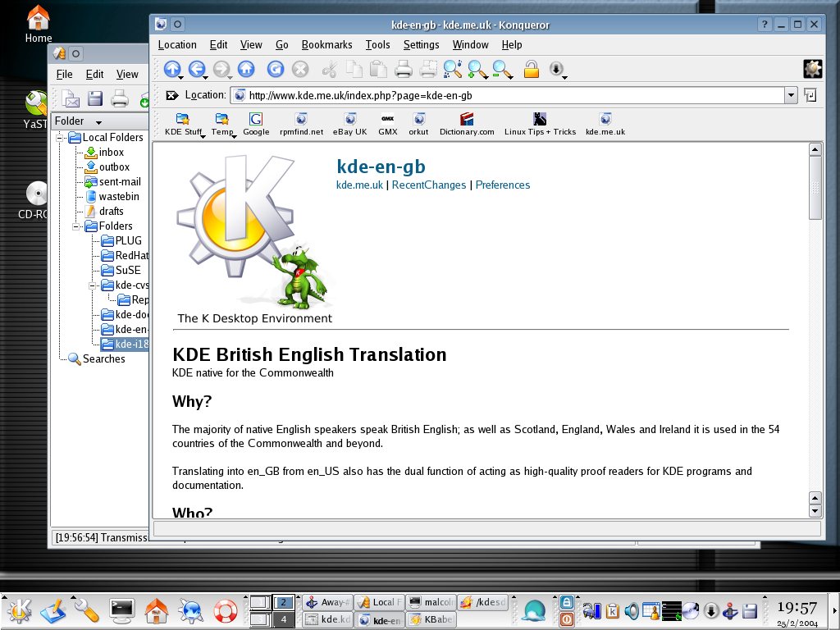
Task: Open the K menu on the panel
Action: pos(18,611)
